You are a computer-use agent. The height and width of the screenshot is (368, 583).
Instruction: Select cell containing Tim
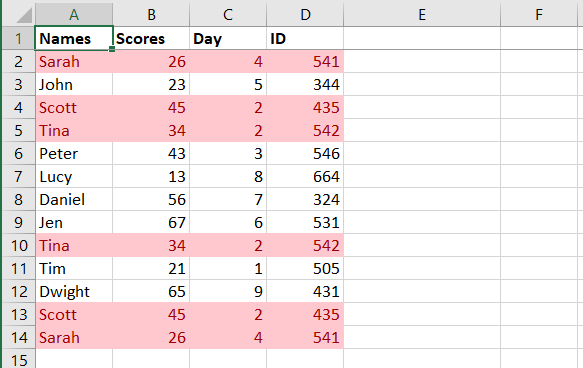click(74, 268)
